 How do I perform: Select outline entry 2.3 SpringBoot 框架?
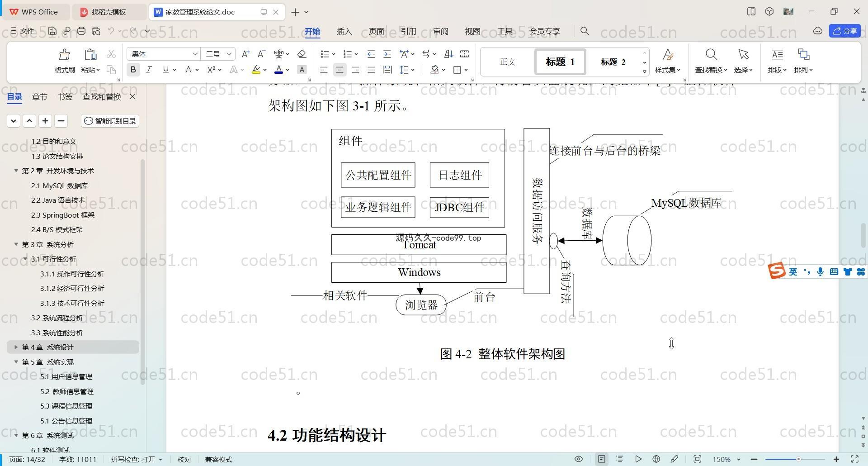[63, 215]
